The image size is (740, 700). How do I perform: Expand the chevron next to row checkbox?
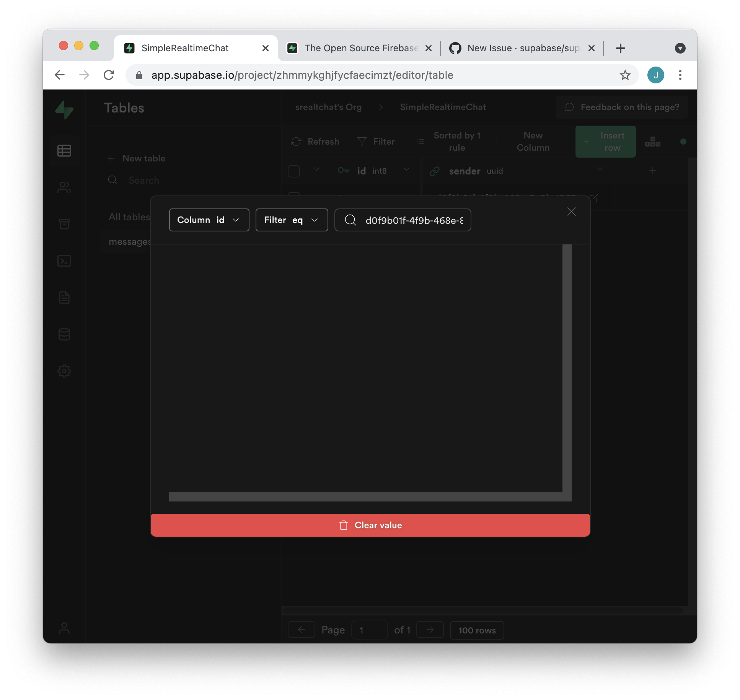(x=317, y=169)
